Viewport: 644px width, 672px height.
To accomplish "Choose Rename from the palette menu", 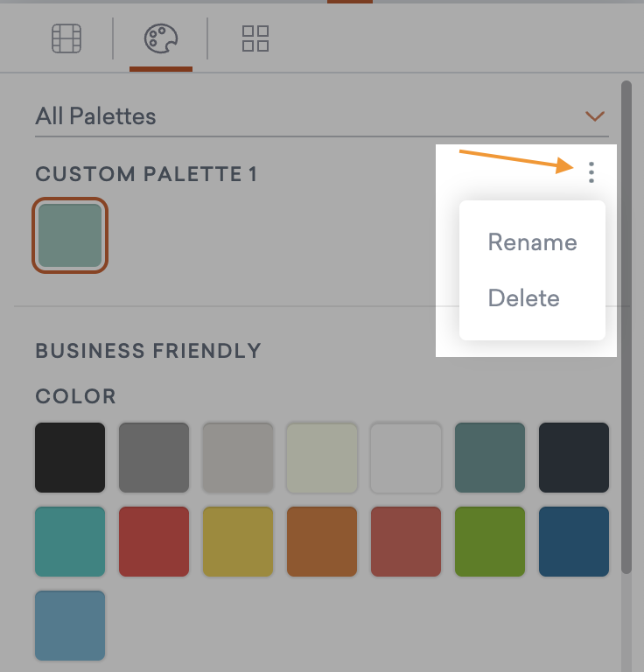I will click(x=532, y=242).
